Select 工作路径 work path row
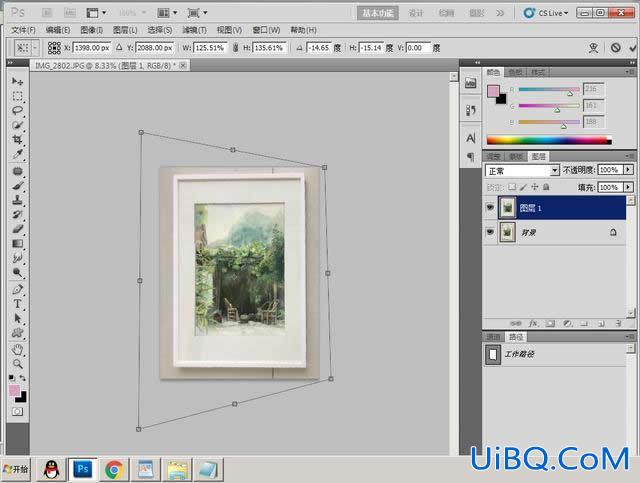The image size is (640, 483). tap(555, 354)
